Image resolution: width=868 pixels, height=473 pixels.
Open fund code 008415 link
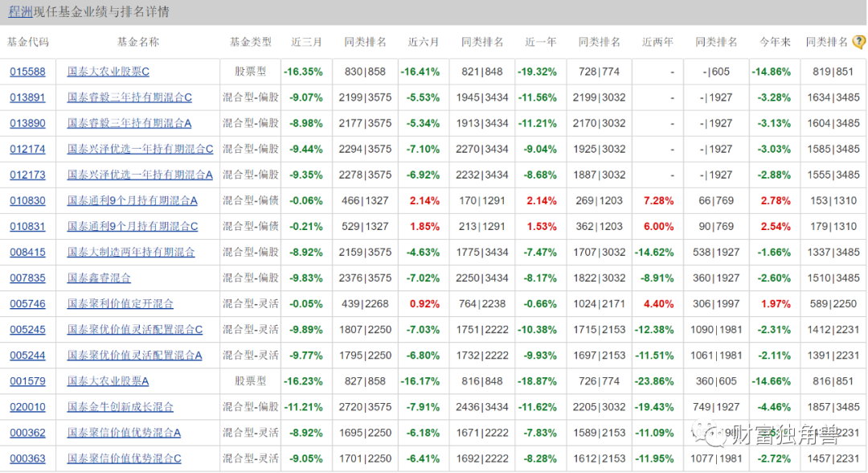tap(27, 252)
